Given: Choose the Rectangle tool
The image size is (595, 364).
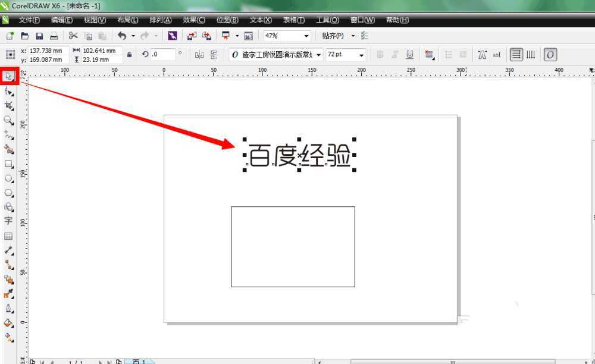Looking at the screenshot, I should [x=8, y=164].
